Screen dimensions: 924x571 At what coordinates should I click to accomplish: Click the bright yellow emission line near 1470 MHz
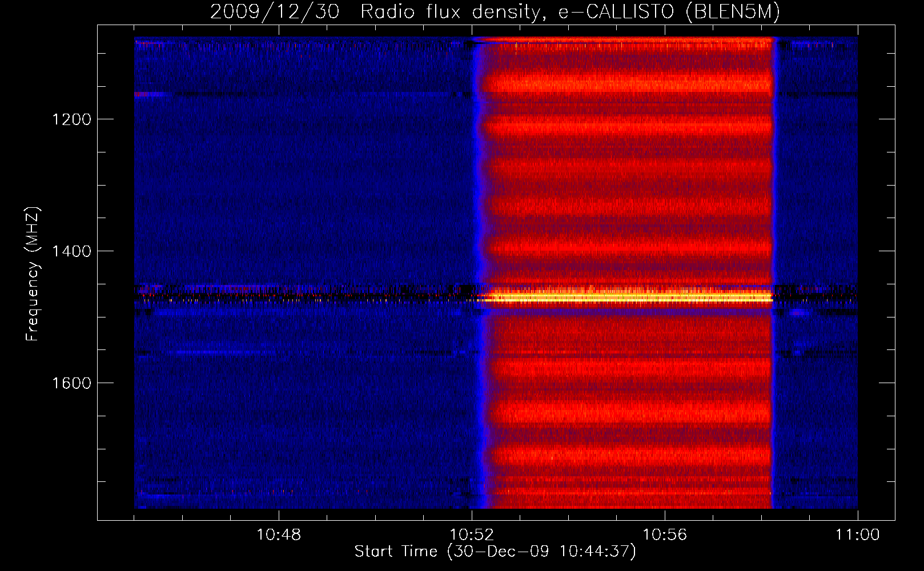tap(628, 297)
